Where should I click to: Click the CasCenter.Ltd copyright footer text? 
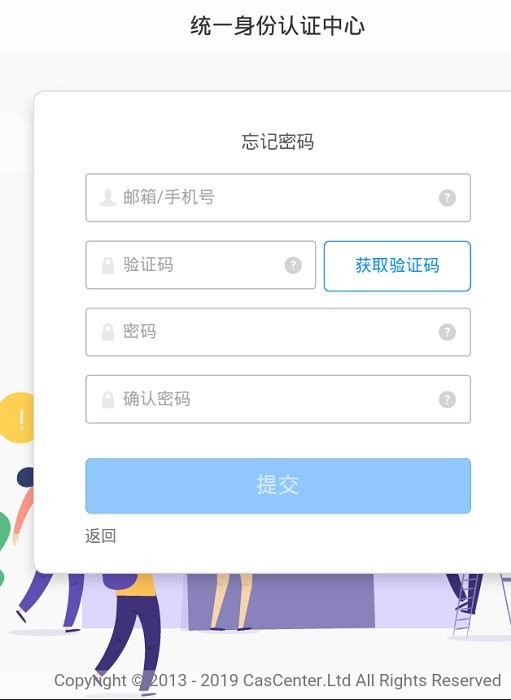(277, 680)
